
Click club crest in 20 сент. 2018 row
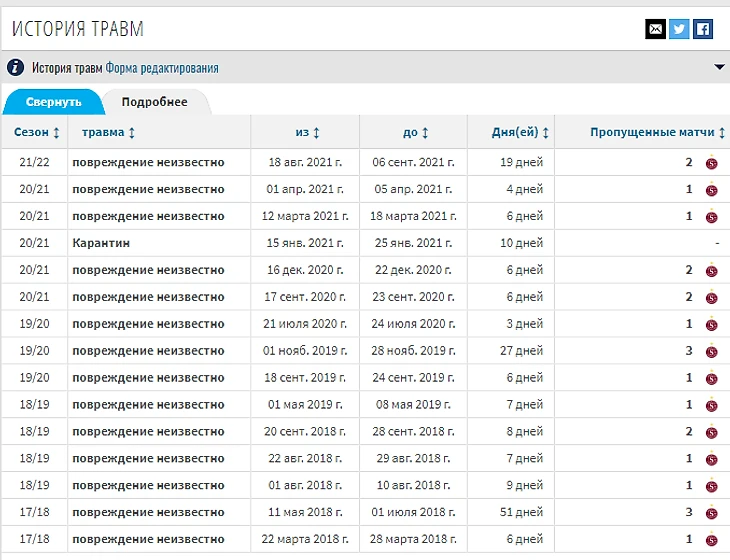pyautogui.click(x=711, y=432)
